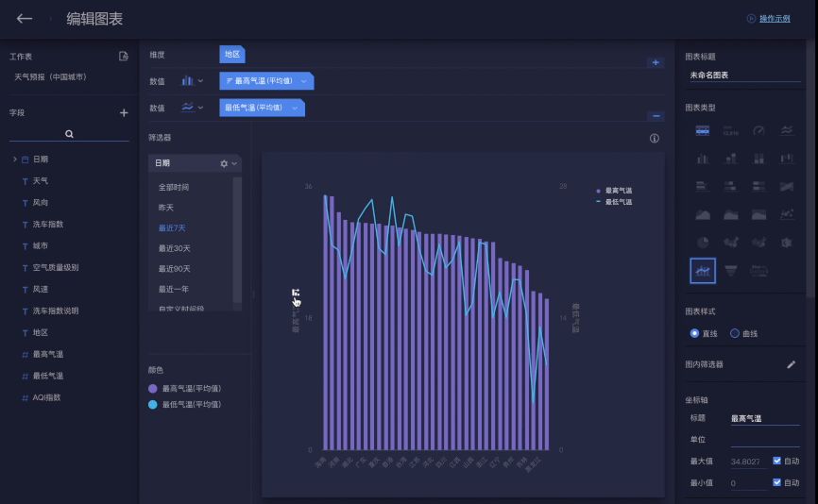
Task: Edit 图内筛选器 with the pencil icon
Action: 791,365
